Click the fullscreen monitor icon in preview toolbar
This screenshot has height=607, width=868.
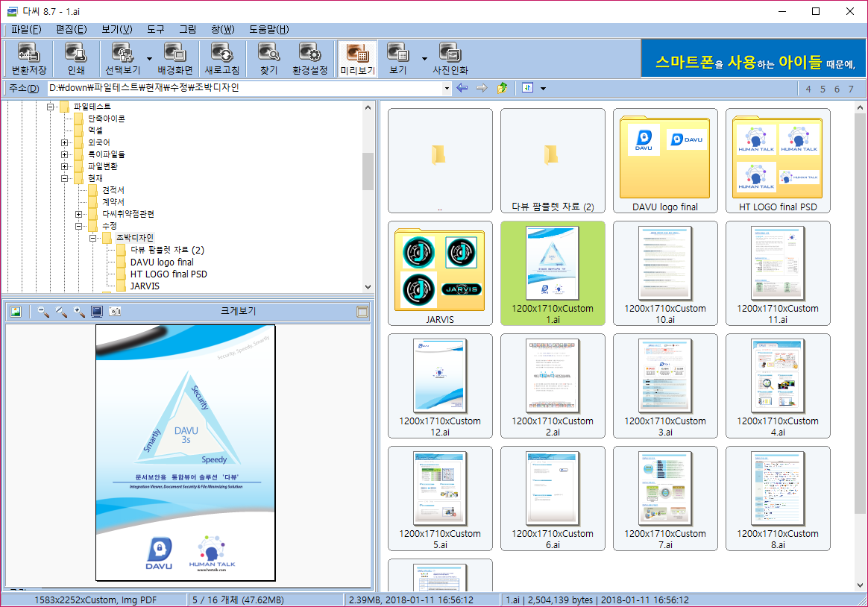tap(97, 312)
